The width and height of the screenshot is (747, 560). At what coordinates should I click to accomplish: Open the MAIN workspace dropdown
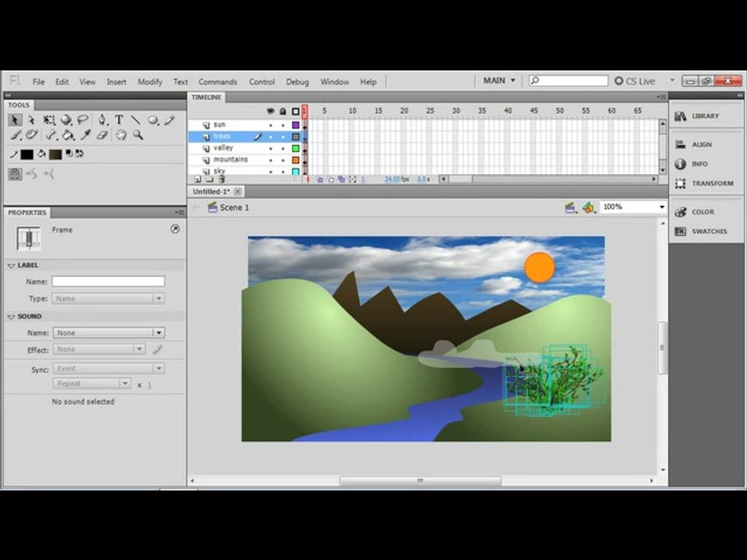click(499, 80)
